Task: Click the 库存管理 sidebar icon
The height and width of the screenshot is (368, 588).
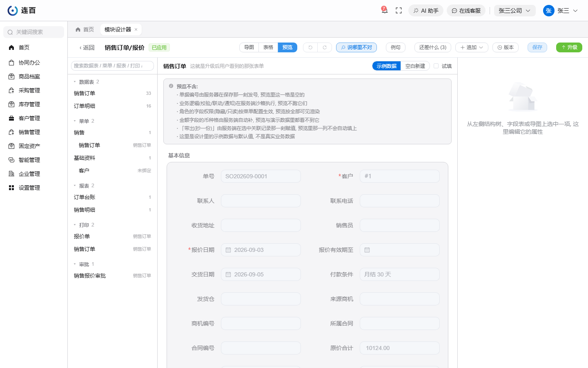Action: tap(11, 104)
